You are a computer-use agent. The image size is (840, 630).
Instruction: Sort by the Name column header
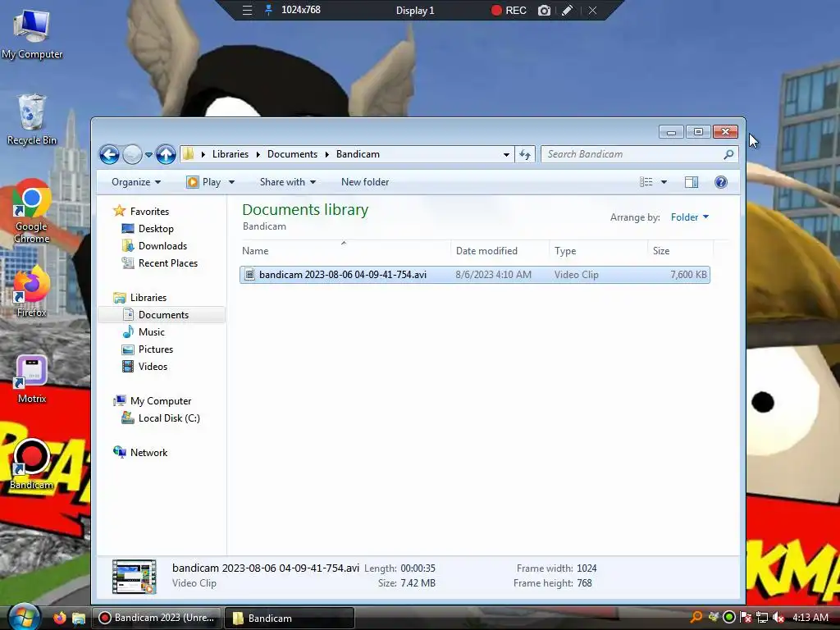[345, 251]
